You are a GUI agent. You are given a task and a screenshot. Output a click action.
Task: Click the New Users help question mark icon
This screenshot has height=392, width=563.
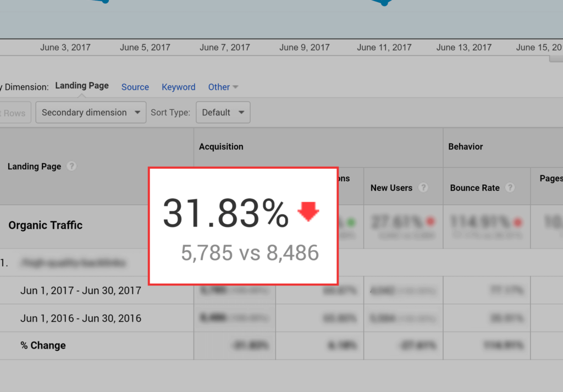click(x=423, y=187)
